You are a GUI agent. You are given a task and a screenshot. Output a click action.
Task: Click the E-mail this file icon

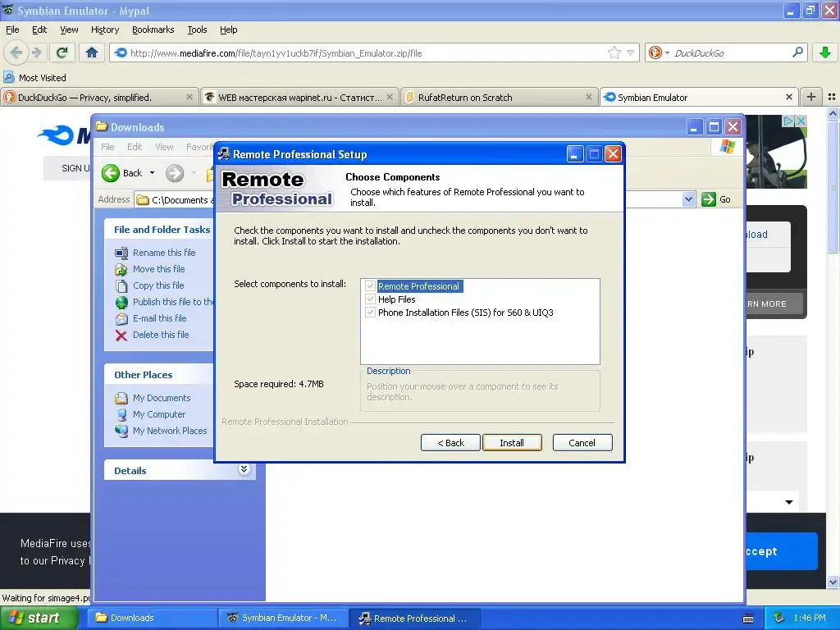[x=121, y=319]
